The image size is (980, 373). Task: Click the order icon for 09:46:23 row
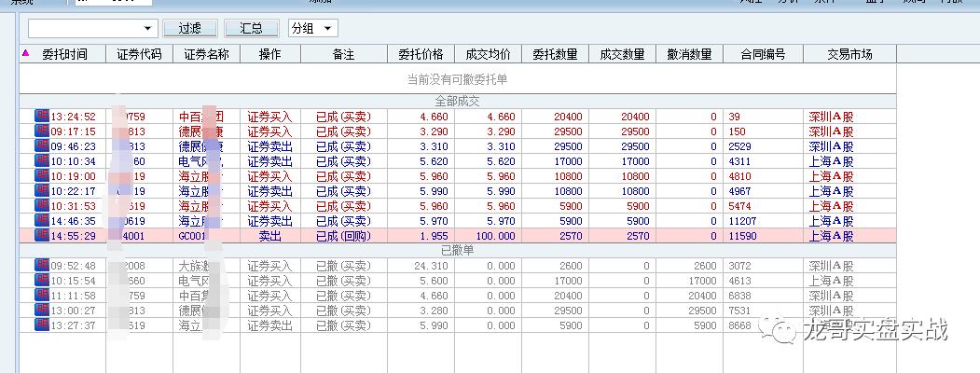(41, 145)
